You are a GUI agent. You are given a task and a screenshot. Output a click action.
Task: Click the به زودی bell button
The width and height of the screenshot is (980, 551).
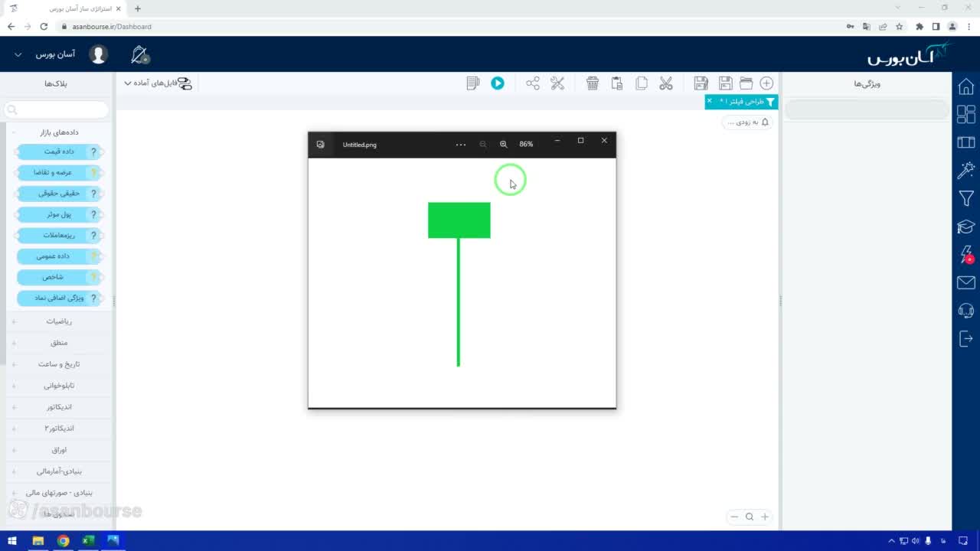pyautogui.click(x=747, y=122)
